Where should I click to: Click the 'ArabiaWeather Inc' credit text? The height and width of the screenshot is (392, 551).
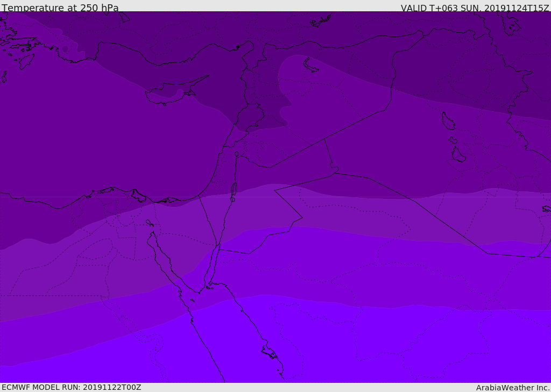(x=512, y=388)
